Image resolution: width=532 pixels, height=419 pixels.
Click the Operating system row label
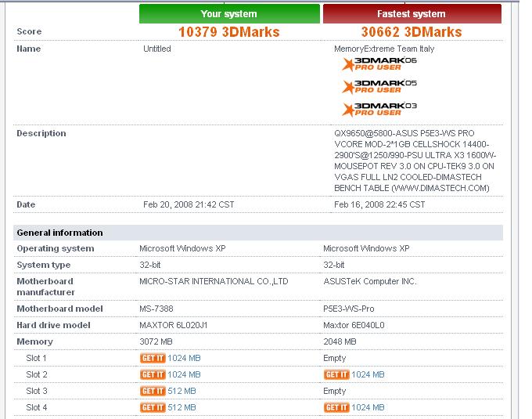pyautogui.click(x=56, y=248)
